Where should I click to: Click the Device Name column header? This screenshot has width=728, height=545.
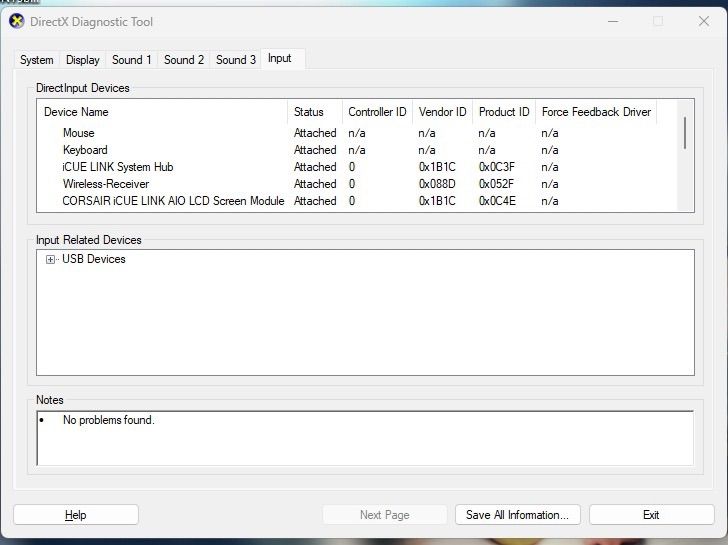point(76,112)
